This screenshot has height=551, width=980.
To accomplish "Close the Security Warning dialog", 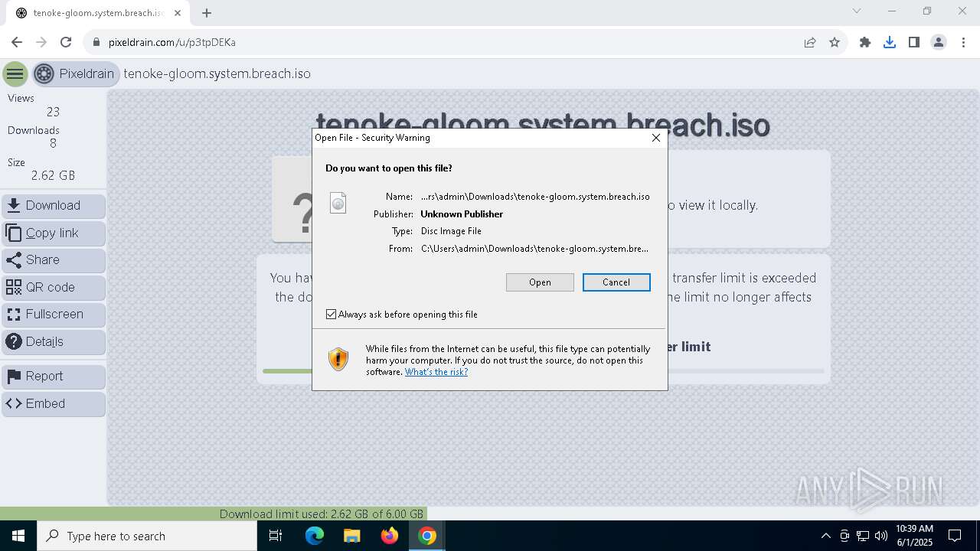I will coord(655,138).
